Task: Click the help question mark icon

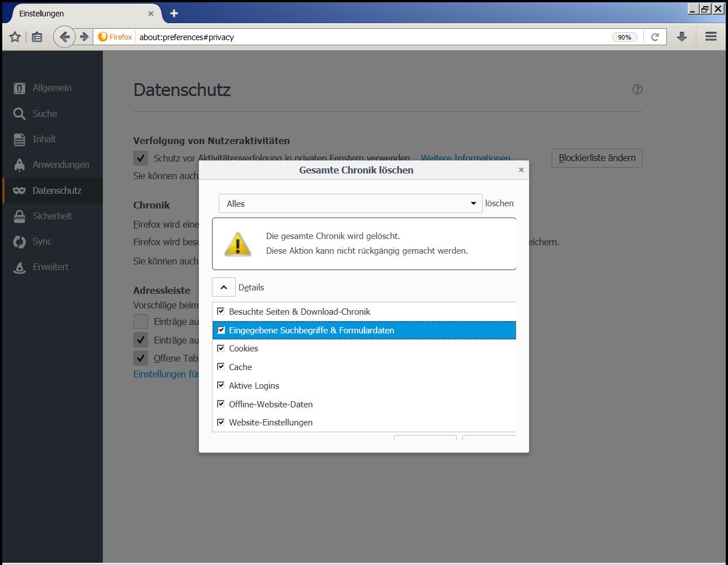Action: point(637,89)
